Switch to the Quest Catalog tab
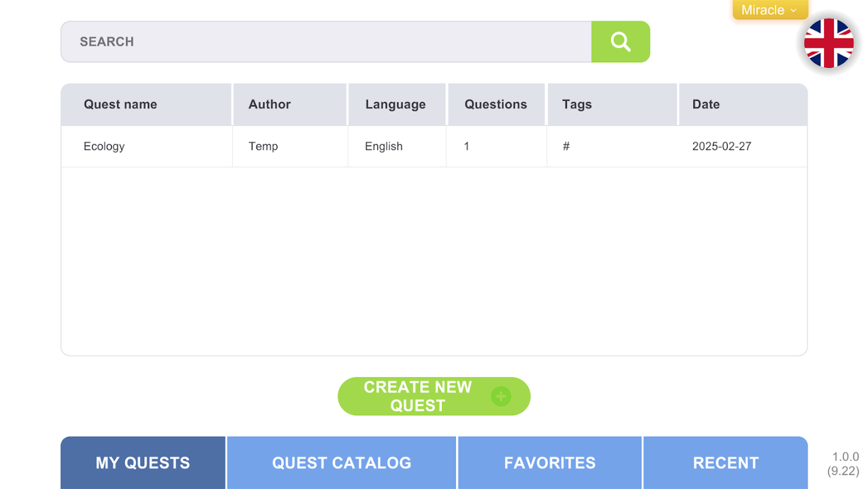This screenshot has height=489, width=868. 341,463
